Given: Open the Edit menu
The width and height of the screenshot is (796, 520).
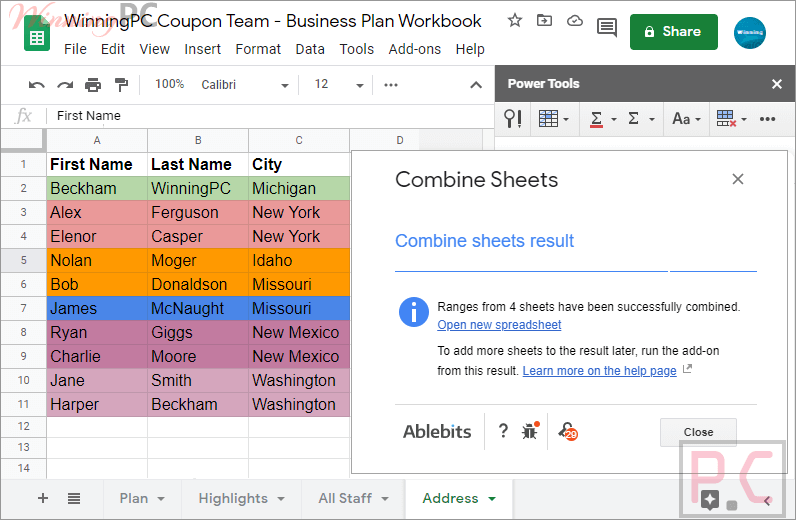Looking at the screenshot, I should [x=113, y=49].
